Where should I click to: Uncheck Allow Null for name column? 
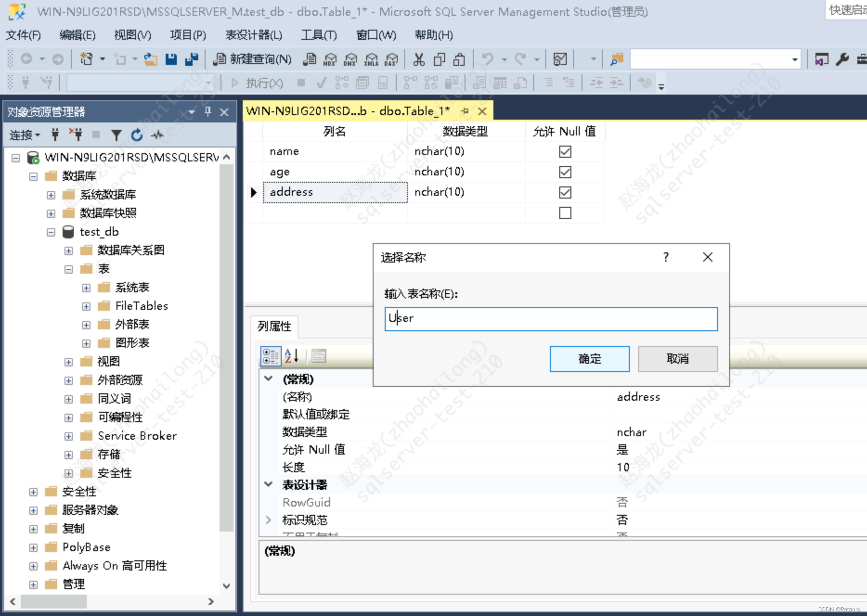pos(565,152)
